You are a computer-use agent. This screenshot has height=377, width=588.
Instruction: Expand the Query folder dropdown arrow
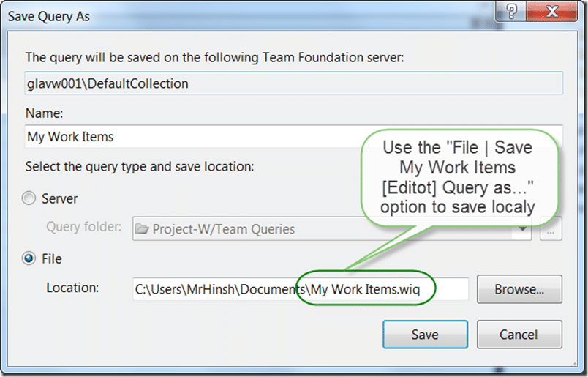[x=522, y=228]
